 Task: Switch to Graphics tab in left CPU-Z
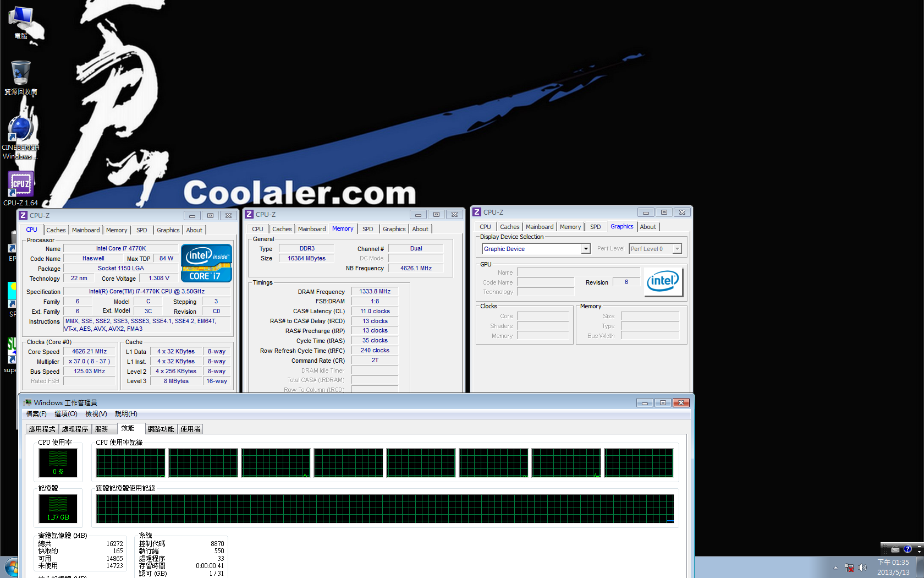pyautogui.click(x=168, y=230)
